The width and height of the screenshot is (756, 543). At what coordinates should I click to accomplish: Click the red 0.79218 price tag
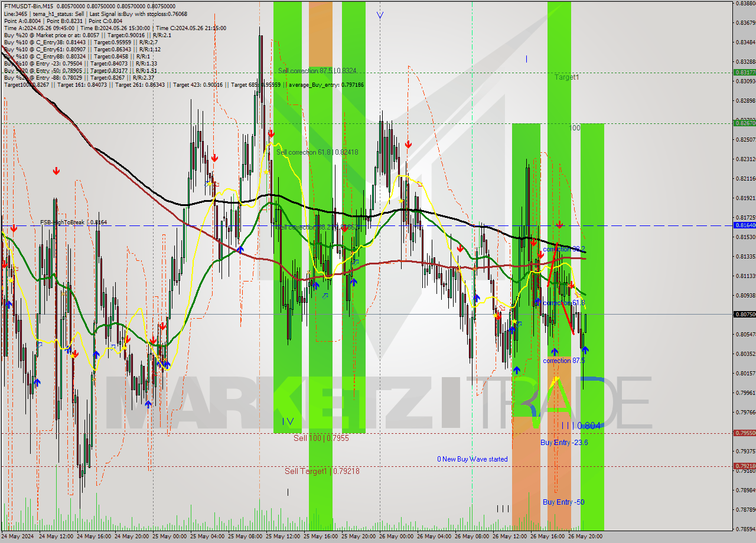745,466
